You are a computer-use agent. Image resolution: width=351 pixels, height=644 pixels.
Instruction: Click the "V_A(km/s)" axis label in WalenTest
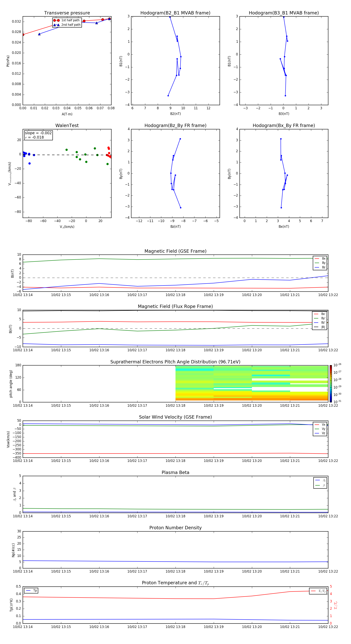coord(67,227)
